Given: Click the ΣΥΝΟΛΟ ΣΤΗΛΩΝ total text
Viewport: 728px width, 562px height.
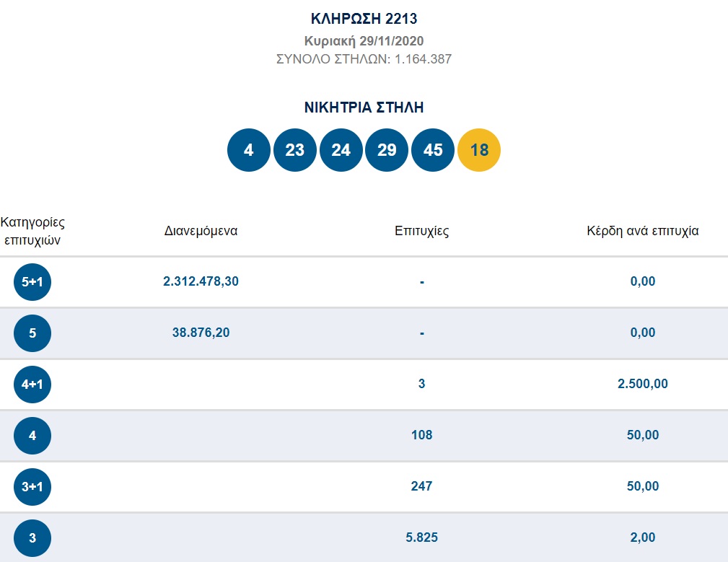Looking at the screenshot, I should [364, 59].
